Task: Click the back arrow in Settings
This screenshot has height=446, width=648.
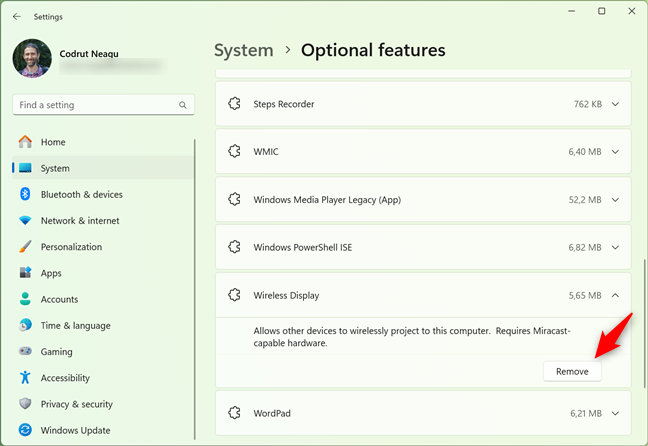Action: coord(17,17)
